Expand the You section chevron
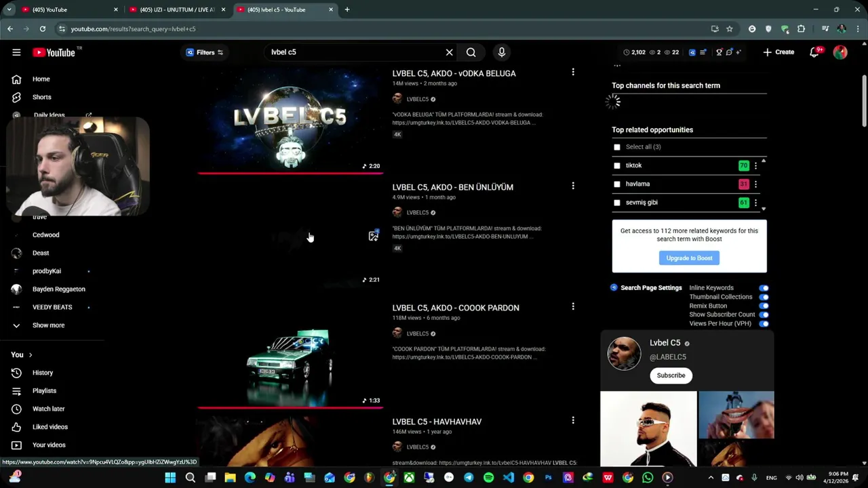 click(x=30, y=354)
